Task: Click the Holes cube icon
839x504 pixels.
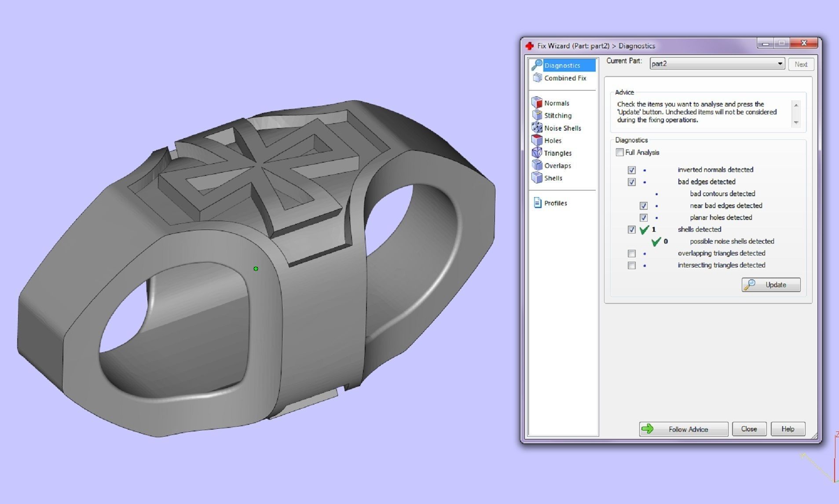Action: 537,140
